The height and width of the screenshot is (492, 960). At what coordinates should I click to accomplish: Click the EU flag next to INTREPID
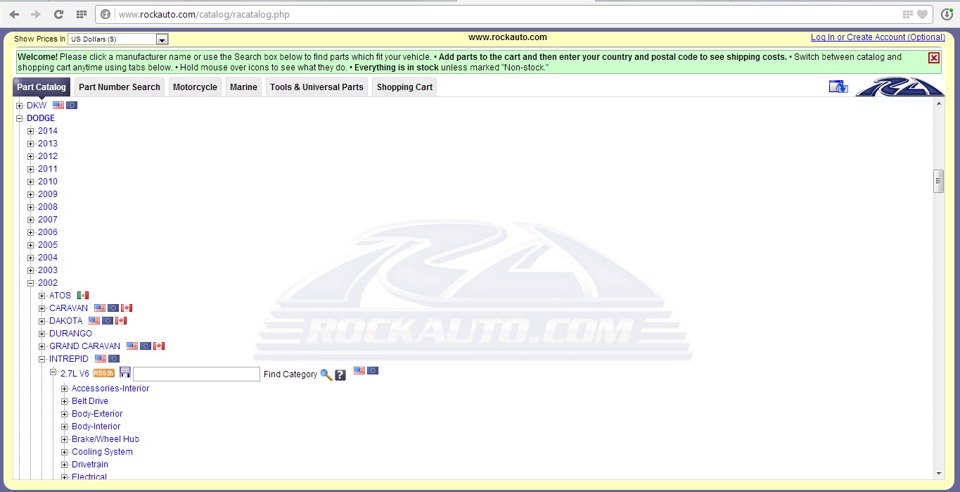(x=114, y=359)
